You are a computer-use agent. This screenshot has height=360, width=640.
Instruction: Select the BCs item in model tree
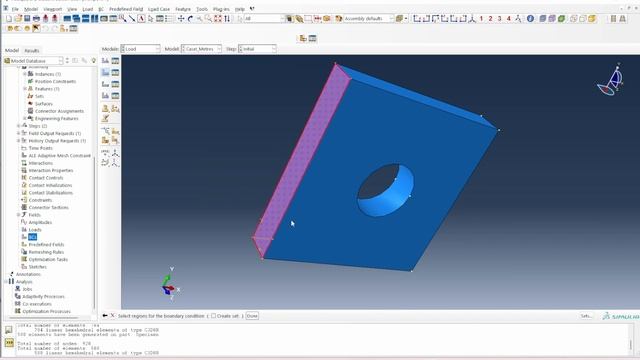[x=32, y=237]
